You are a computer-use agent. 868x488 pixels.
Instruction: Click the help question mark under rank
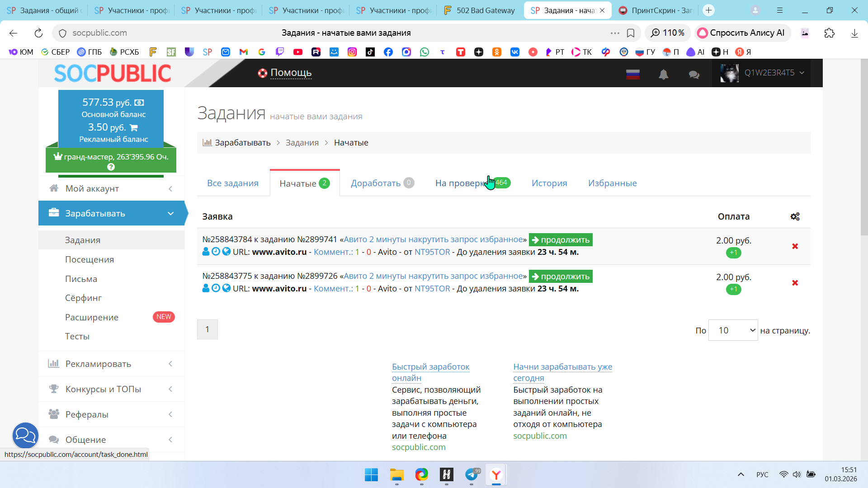pos(111,167)
